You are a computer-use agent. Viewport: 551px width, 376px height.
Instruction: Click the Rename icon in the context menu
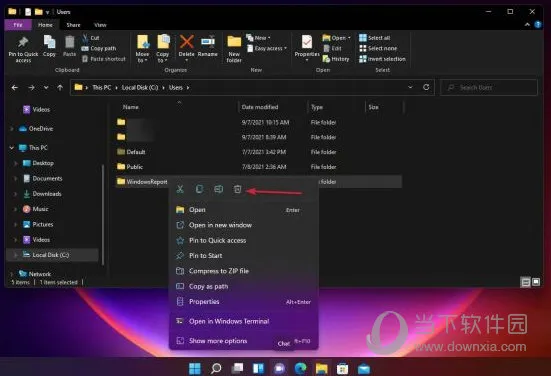pos(218,189)
